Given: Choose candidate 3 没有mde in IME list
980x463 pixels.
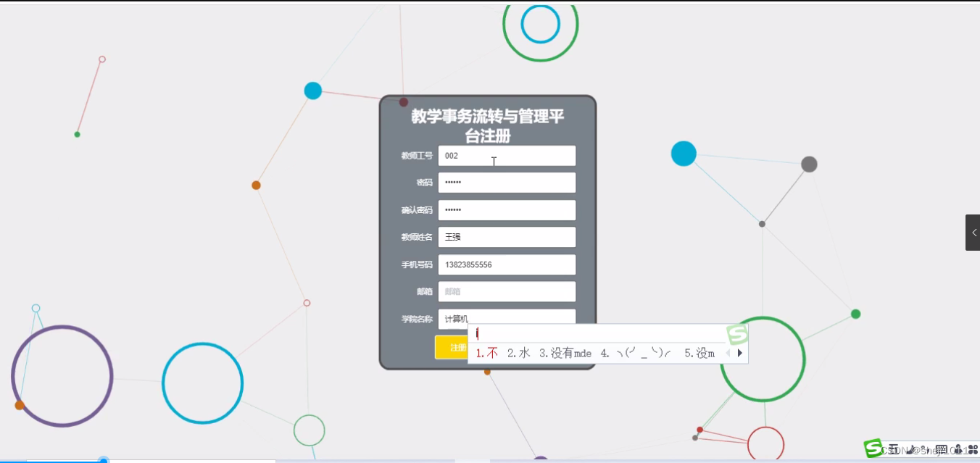Looking at the screenshot, I should [565, 354].
